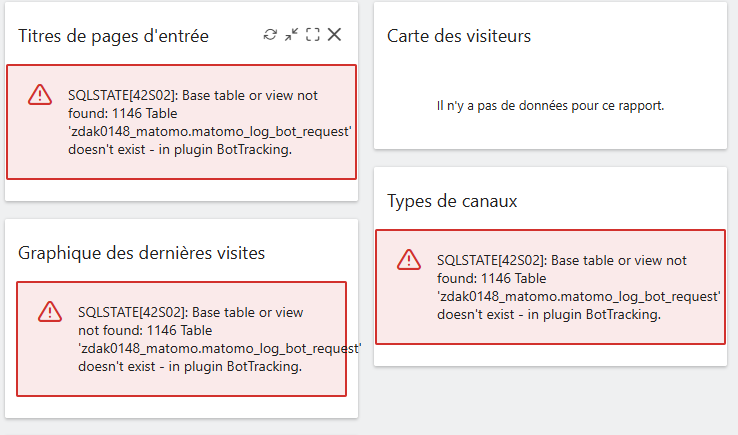Image resolution: width=738 pixels, height=435 pixels.
Task: Click SQLSTATE error text in Titres de pages d'entrée
Action: coord(193,95)
